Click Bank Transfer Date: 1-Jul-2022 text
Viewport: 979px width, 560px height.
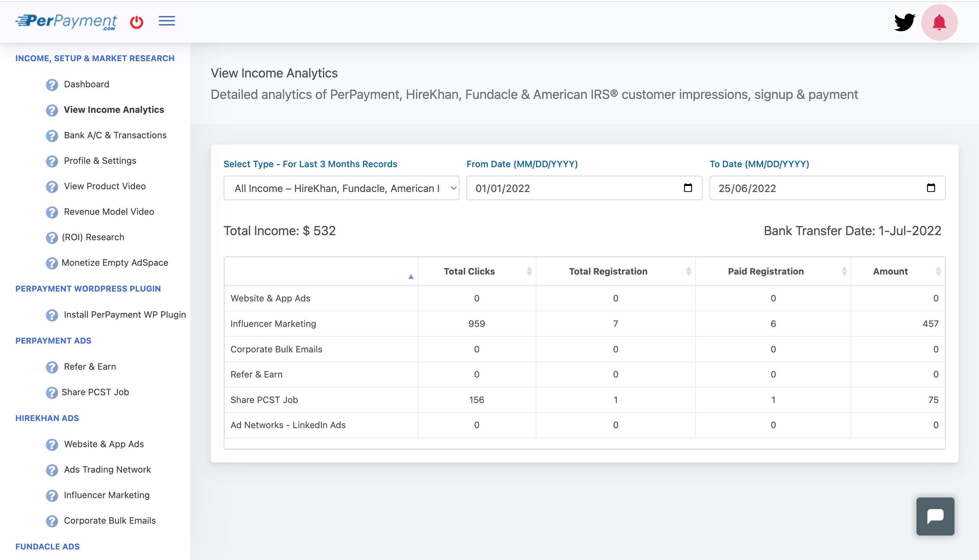tap(853, 231)
